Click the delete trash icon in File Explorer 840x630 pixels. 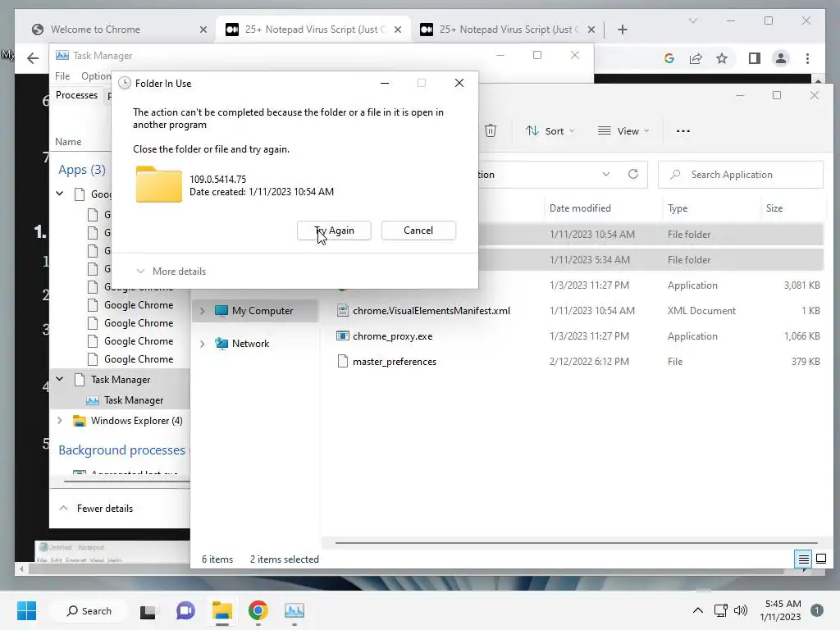491,130
